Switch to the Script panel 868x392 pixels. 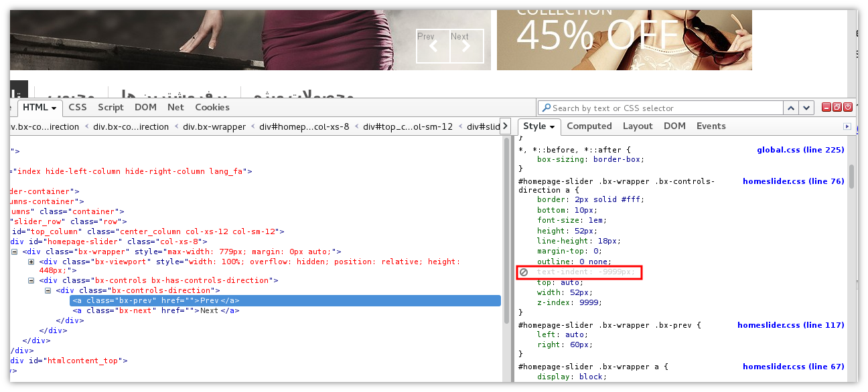(x=111, y=107)
